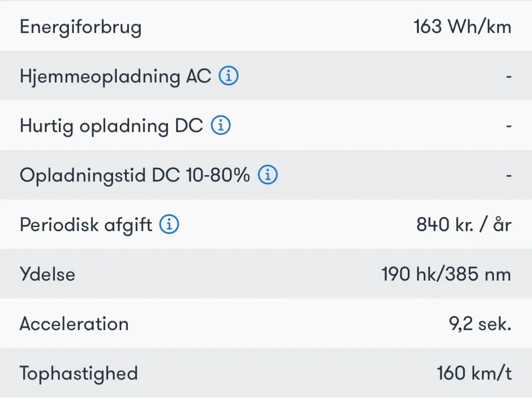Click the Tophastighed row label

79,373
